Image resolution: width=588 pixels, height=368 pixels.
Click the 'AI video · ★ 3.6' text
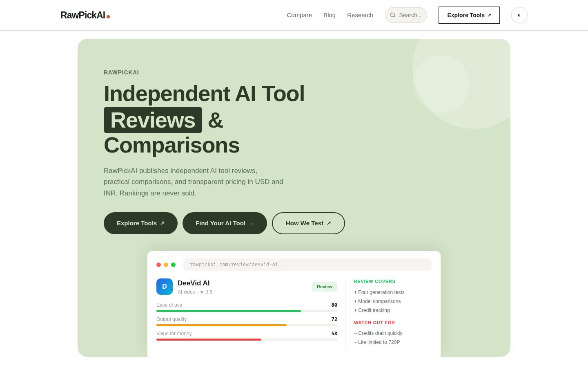pyautogui.click(x=195, y=292)
